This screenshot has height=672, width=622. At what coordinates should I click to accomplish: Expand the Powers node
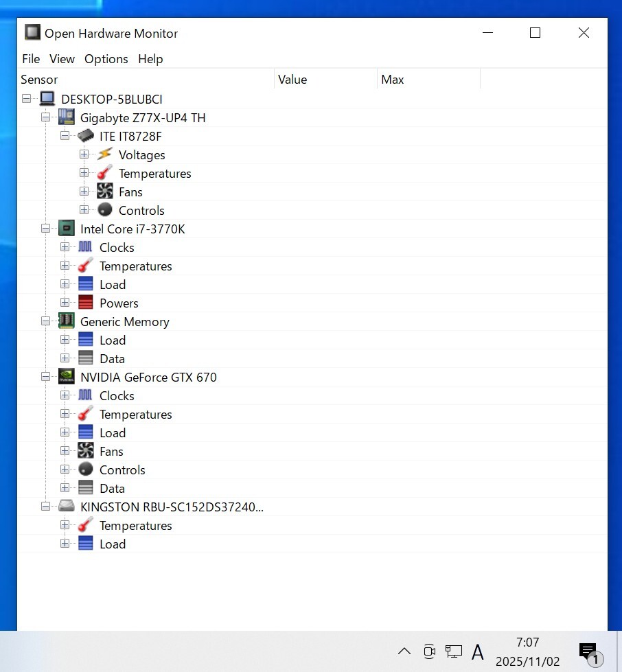pos(65,303)
